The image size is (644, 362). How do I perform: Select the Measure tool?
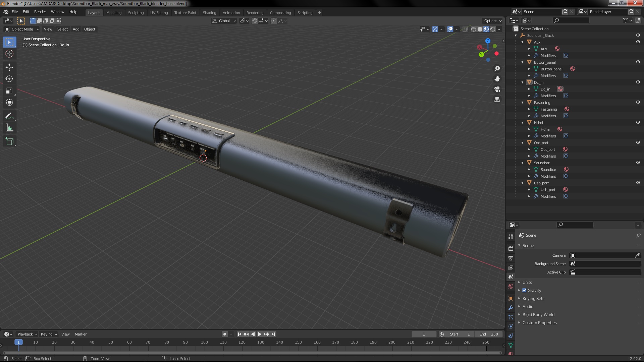pyautogui.click(x=9, y=128)
